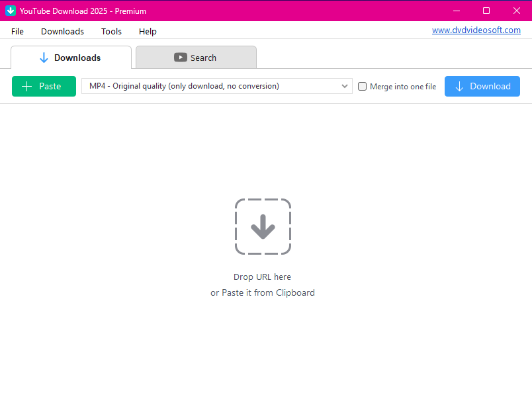532x393 pixels.
Task: Switch to the Search tab
Action: point(196,58)
